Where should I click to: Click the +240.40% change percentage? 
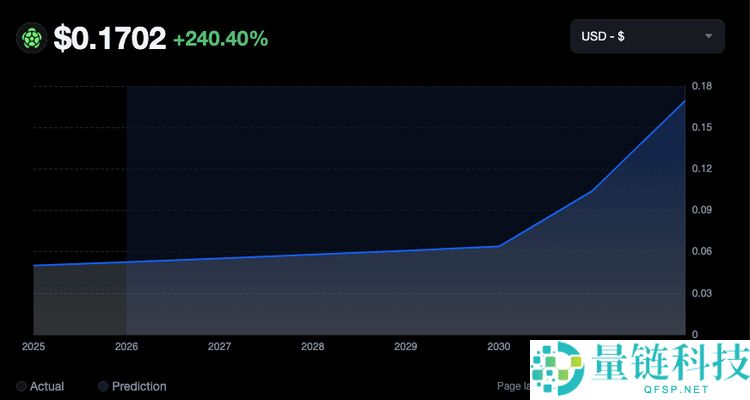click(x=220, y=39)
